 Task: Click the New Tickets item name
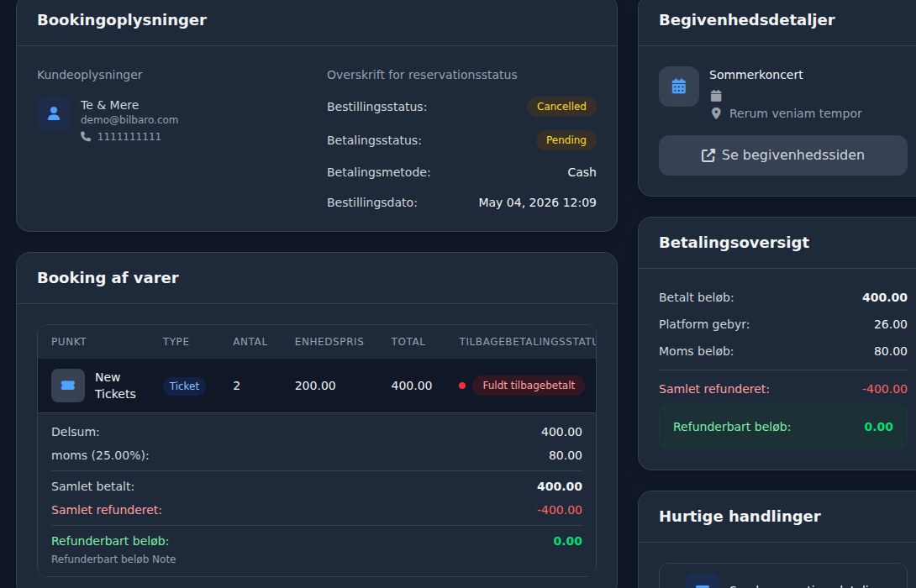[x=116, y=386]
